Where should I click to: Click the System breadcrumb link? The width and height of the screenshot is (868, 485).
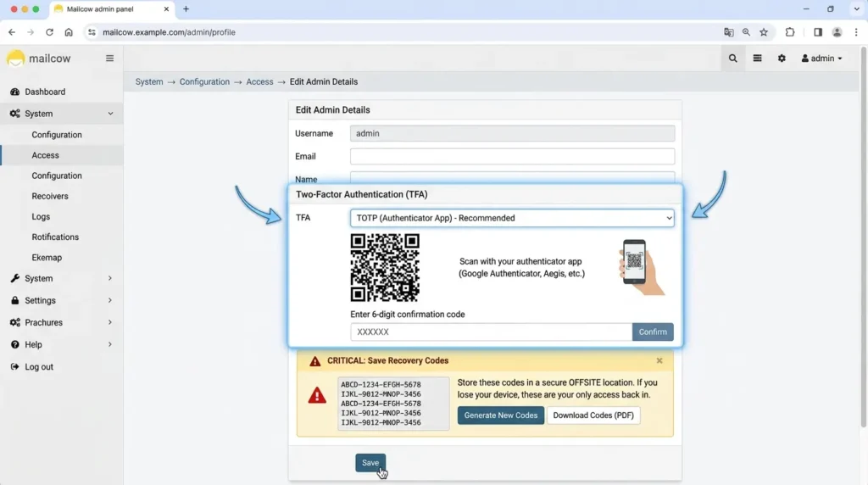click(x=149, y=81)
